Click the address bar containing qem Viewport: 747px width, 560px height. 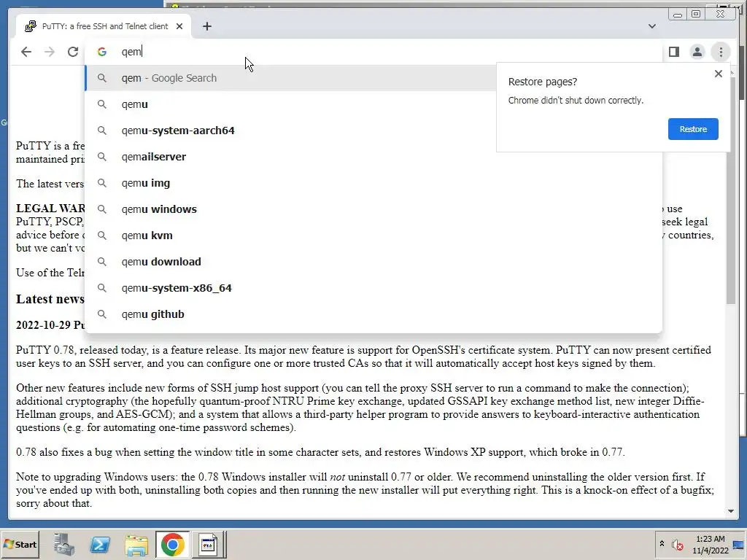[374, 52]
